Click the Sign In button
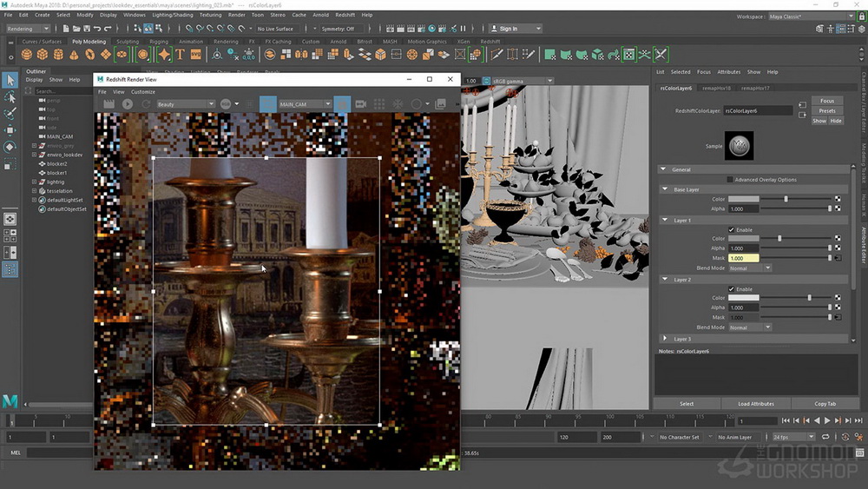The height and width of the screenshot is (489, 868). pyautogui.click(x=515, y=29)
